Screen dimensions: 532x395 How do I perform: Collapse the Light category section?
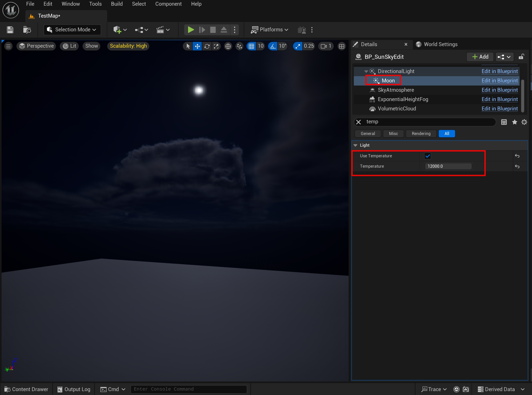click(356, 145)
